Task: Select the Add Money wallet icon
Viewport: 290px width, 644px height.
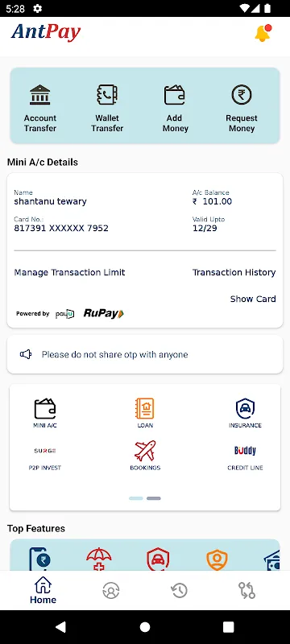Action: click(175, 94)
